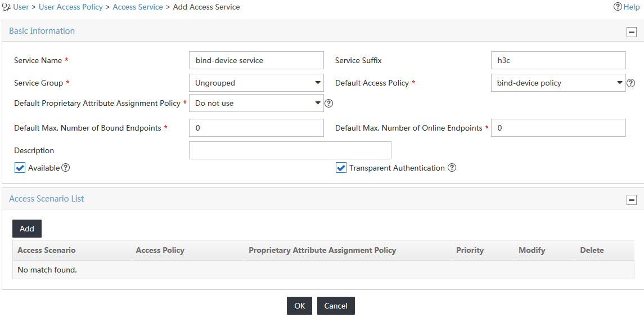The image size is (644, 317).
Task: Uncheck the Available checkbox
Action: (20, 168)
